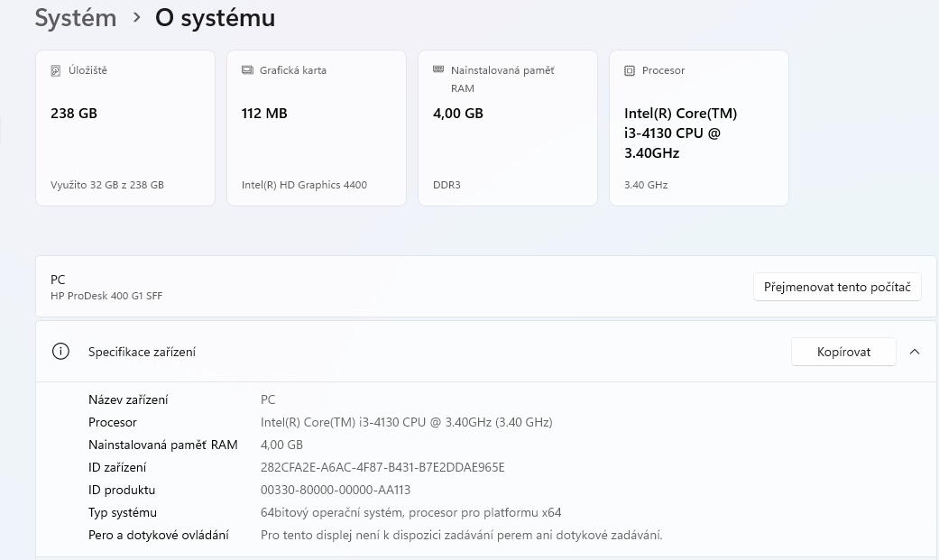Click the Intel Core i3-4130 processor card name

point(681,133)
